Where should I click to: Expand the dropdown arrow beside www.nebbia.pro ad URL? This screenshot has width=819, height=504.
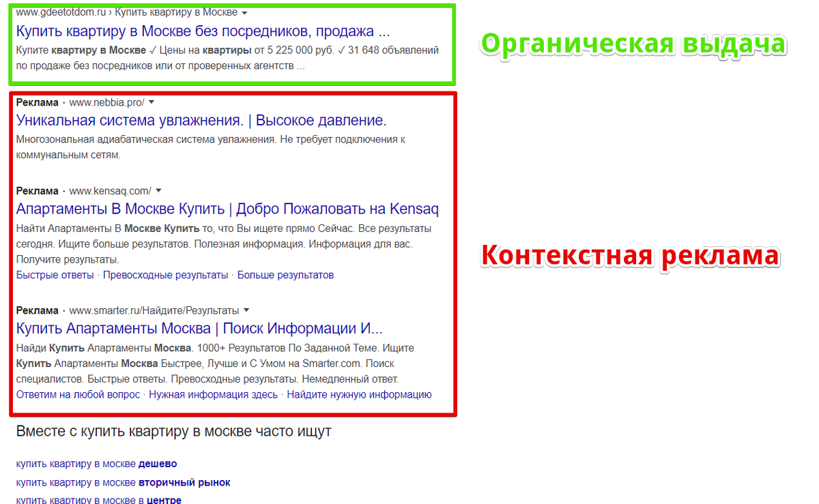[151, 102]
